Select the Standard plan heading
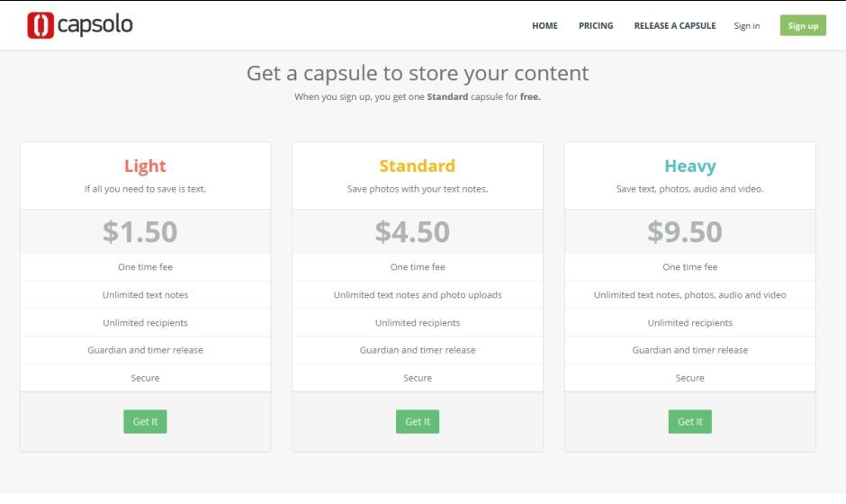 pos(418,166)
